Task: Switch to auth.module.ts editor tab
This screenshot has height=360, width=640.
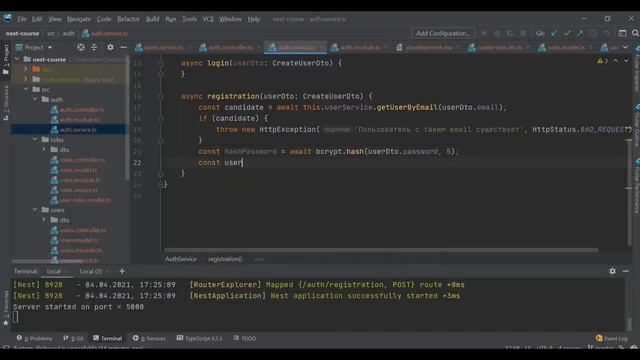Action: tap(360, 47)
